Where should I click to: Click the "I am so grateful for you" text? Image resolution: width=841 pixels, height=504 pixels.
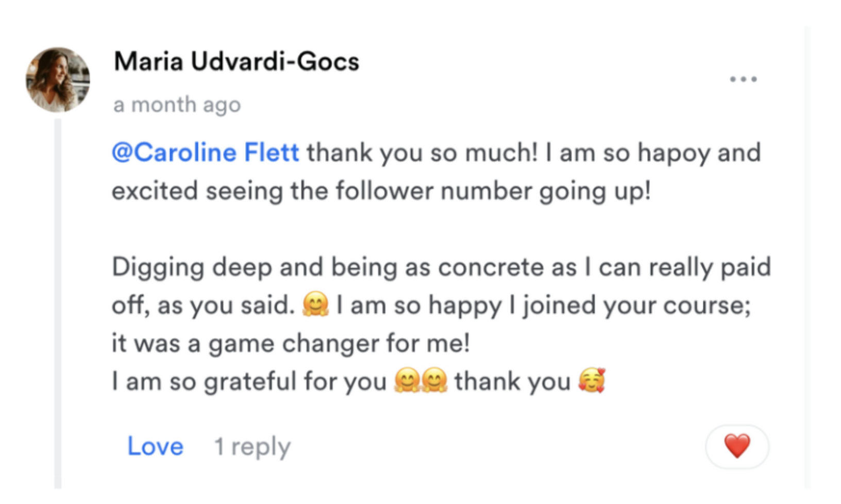coord(249,382)
